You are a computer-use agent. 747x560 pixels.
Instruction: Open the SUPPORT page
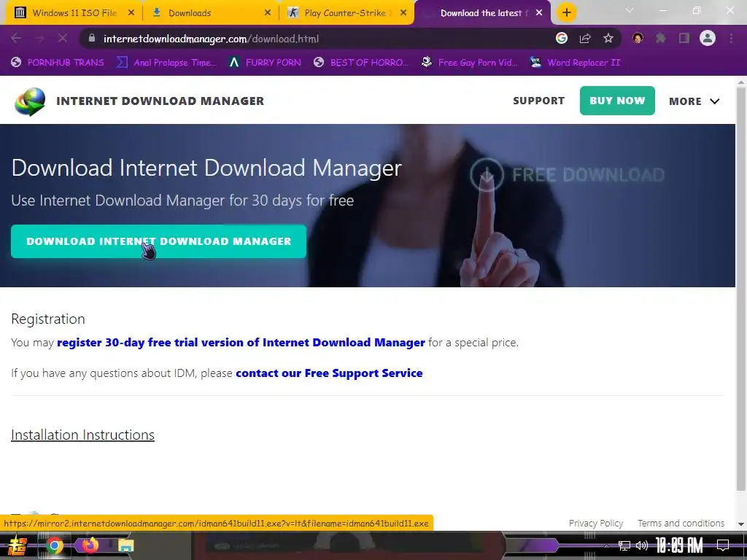[x=538, y=101]
